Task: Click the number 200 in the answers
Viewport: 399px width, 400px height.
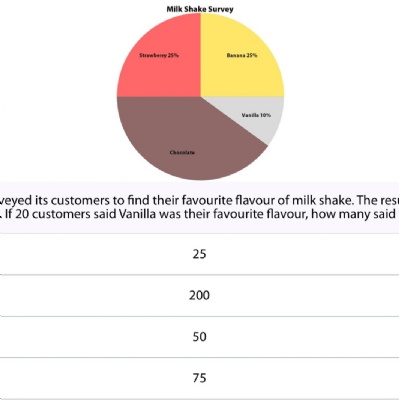Action: click(x=199, y=296)
